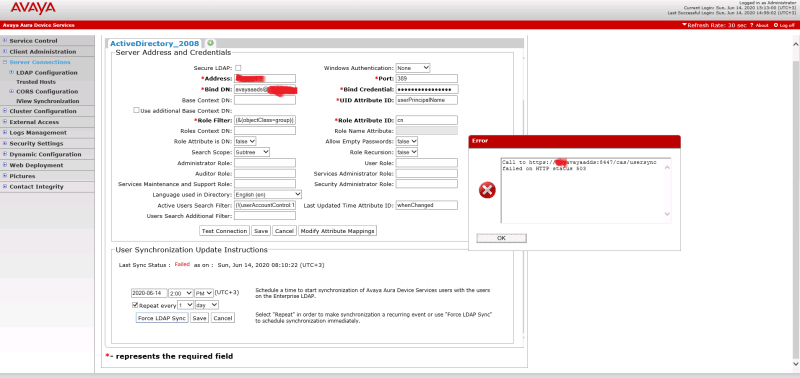Open the AM/PM dropdown
800x378 pixels.
[204, 293]
